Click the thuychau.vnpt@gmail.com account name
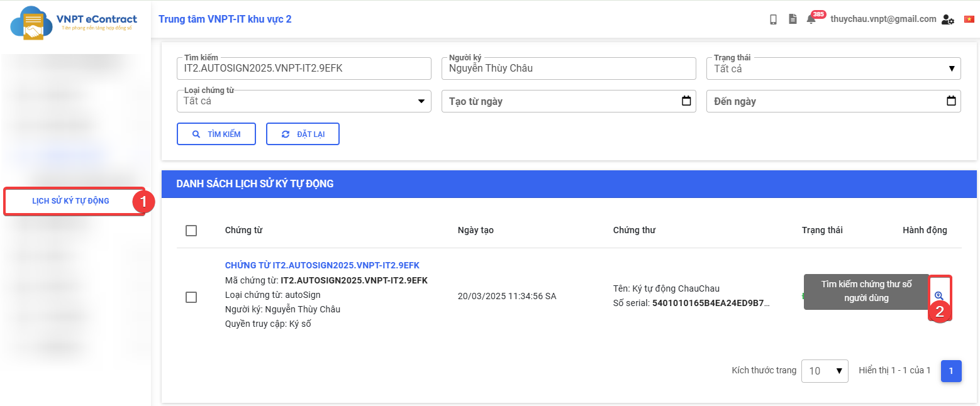The height and width of the screenshot is (406, 980). (883, 19)
